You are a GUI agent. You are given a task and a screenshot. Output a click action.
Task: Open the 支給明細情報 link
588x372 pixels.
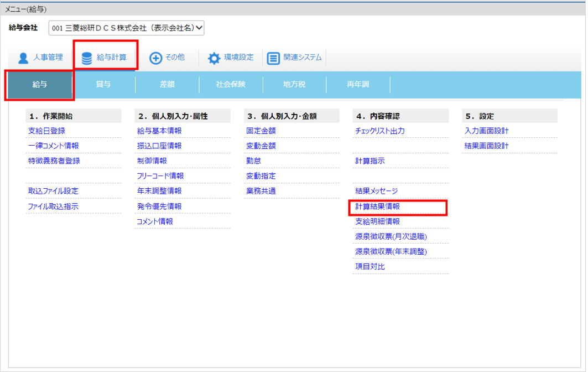click(378, 221)
